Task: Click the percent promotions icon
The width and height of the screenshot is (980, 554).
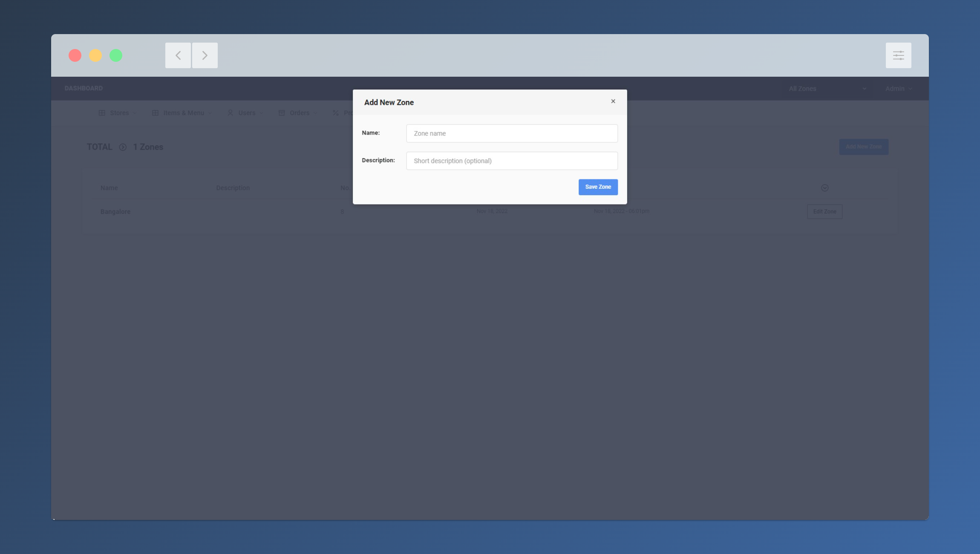Action: point(336,113)
